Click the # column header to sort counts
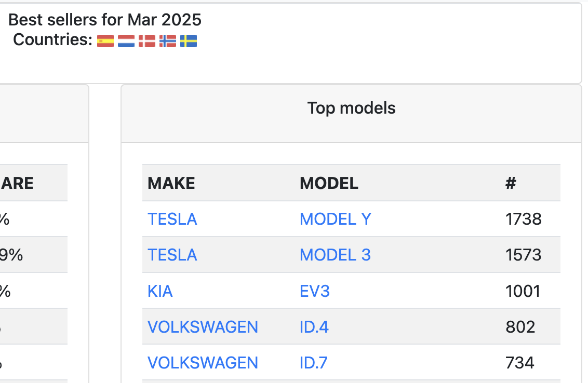 (511, 183)
